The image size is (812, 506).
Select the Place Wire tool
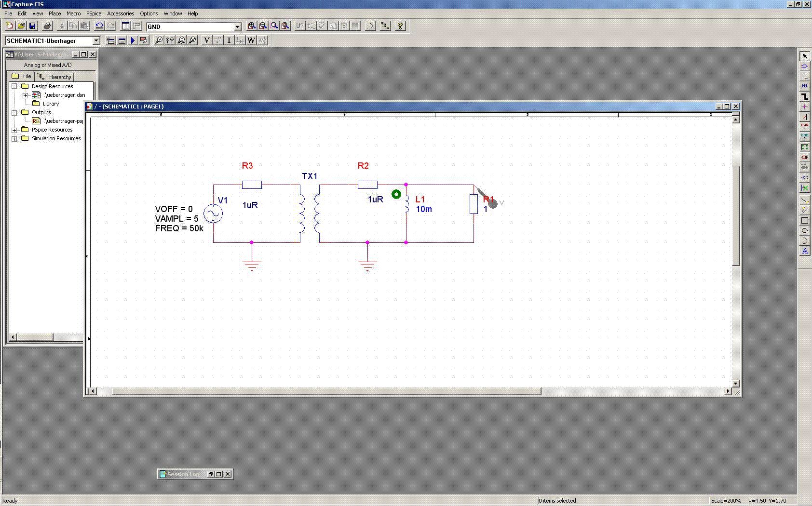coord(804,77)
